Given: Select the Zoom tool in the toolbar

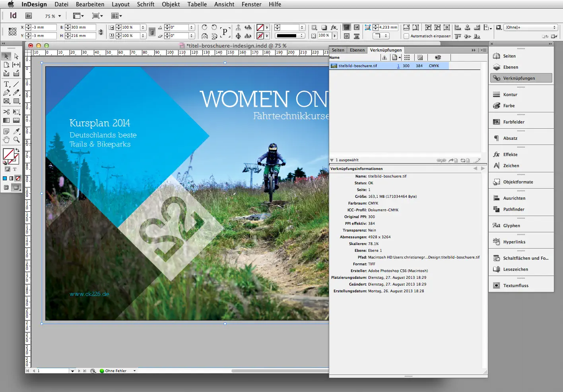Looking at the screenshot, I should pos(16,139).
